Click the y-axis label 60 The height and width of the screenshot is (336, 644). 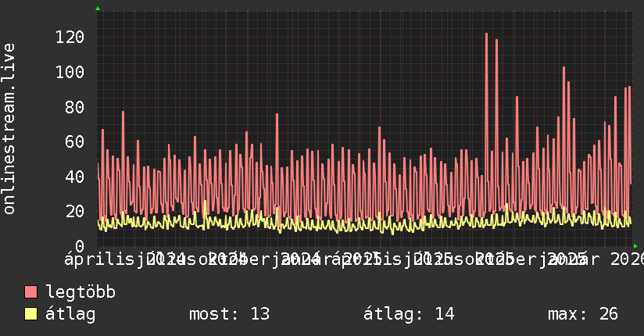pyautogui.click(x=75, y=142)
